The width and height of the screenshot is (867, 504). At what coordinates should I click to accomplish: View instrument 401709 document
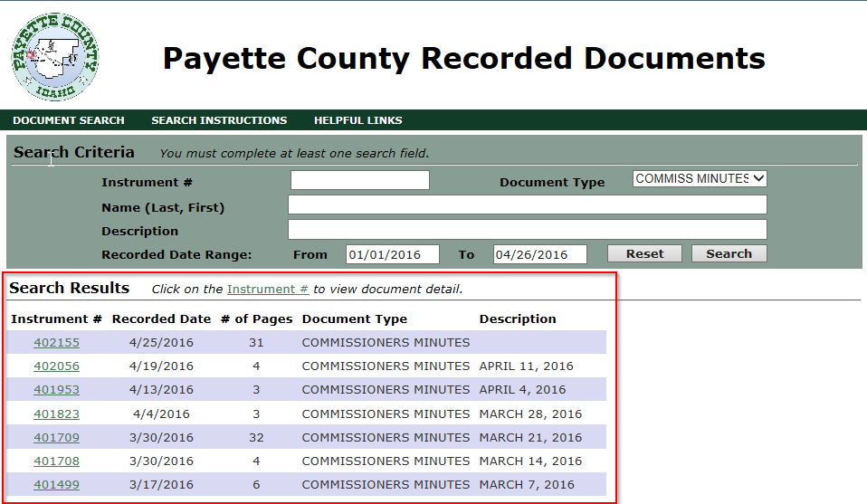pos(56,437)
